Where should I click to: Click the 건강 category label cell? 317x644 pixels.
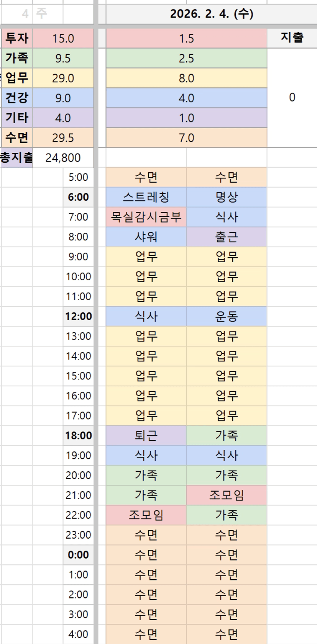point(17,98)
